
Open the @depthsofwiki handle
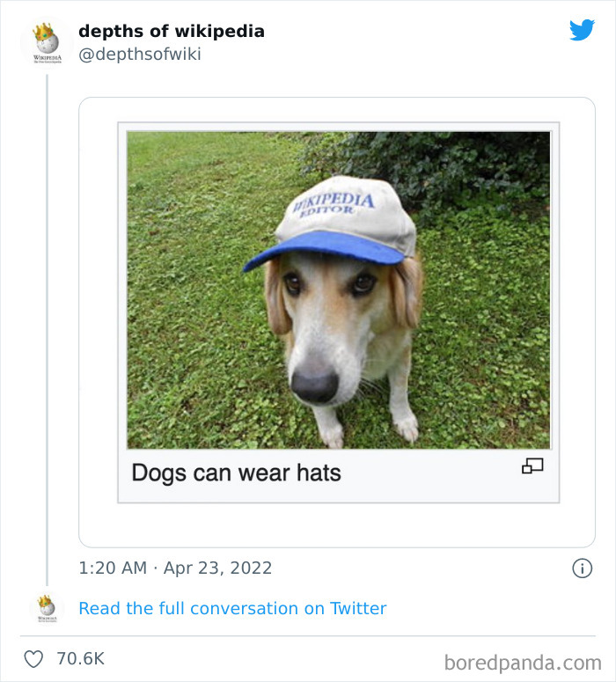click(140, 55)
